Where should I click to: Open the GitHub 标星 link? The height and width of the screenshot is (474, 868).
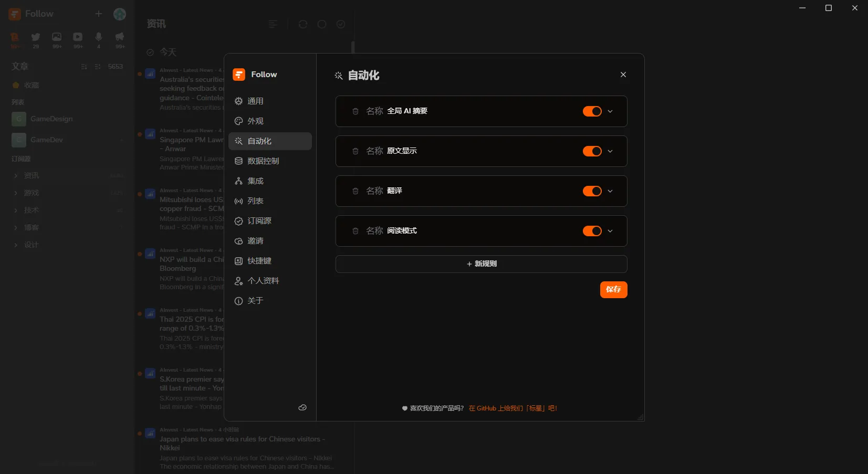(x=513, y=408)
